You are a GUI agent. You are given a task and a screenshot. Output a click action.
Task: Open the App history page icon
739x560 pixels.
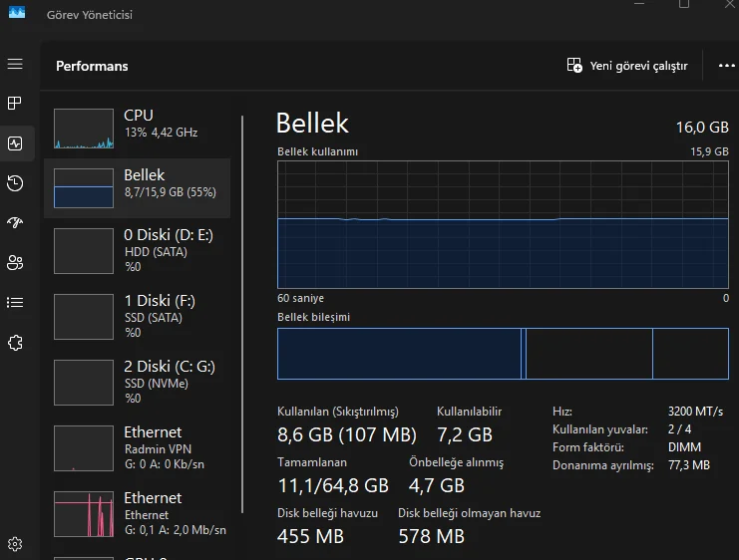[x=15, y=182]
